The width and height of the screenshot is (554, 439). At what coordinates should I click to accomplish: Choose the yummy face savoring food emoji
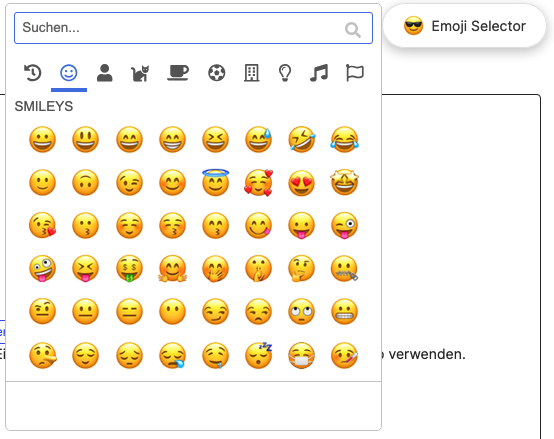259,225
